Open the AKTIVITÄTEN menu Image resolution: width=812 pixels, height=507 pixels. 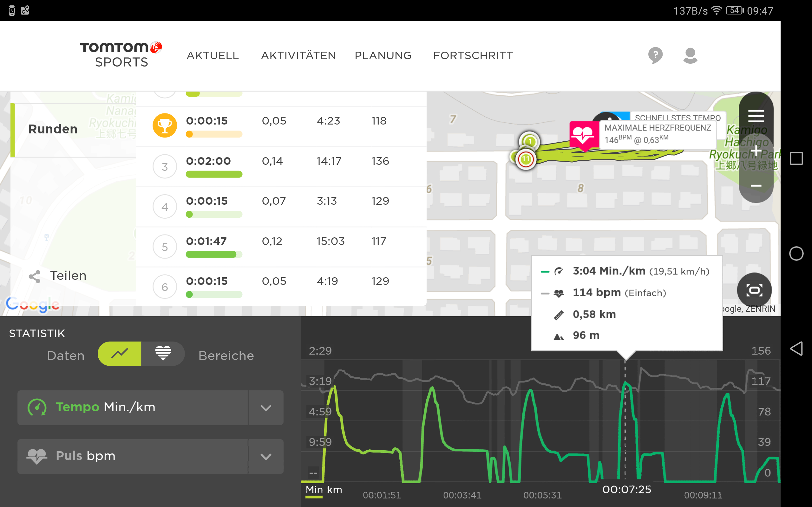pyautogui.click(x=298, y=56)
